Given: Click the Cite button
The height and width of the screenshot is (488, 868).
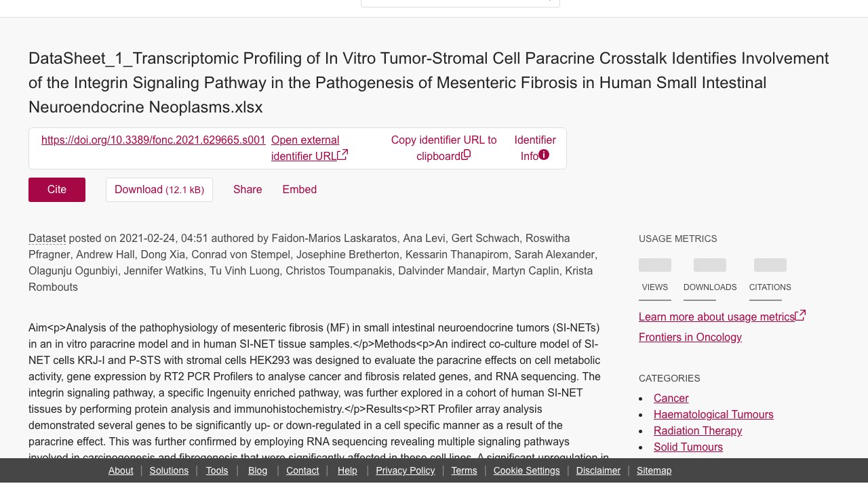Looking at the screenshot, I should [57, 190].
